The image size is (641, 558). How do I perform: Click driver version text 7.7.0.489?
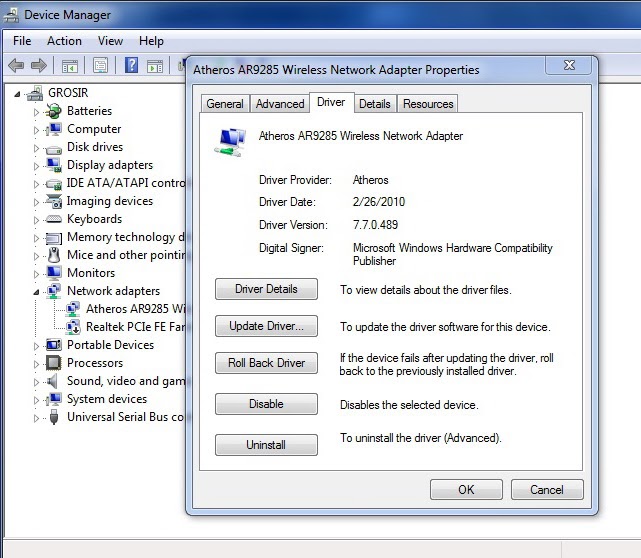coord(375,225)
